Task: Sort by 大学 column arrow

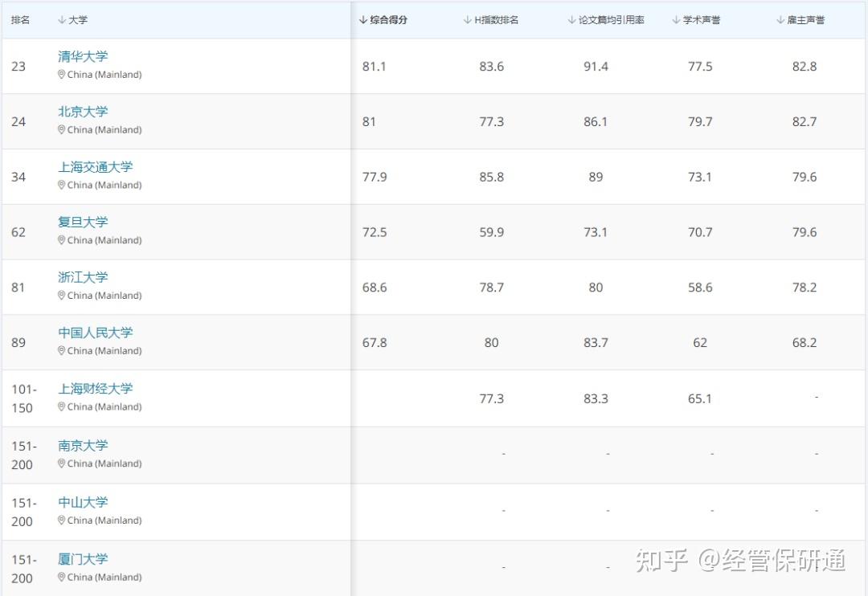Action: [61, 20]
